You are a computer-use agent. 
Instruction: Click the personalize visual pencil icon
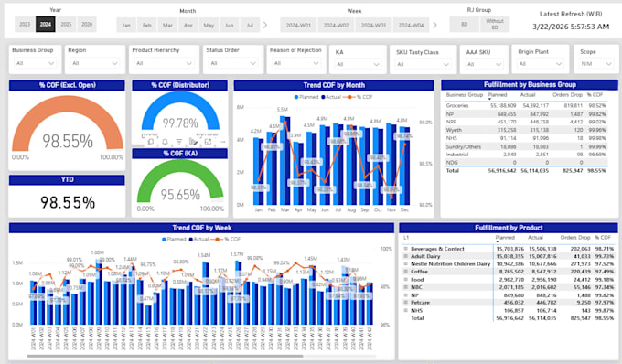pyautogui.click(x=194, y=142)
